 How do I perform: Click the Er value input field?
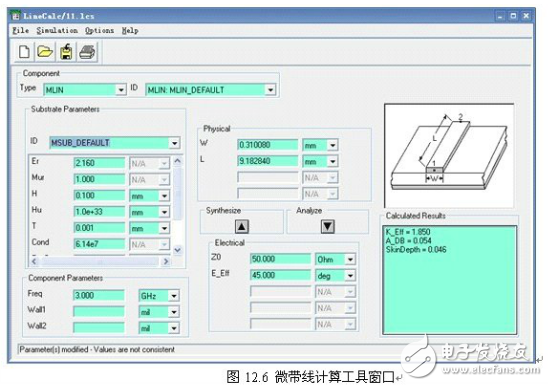tap(99, 163)
